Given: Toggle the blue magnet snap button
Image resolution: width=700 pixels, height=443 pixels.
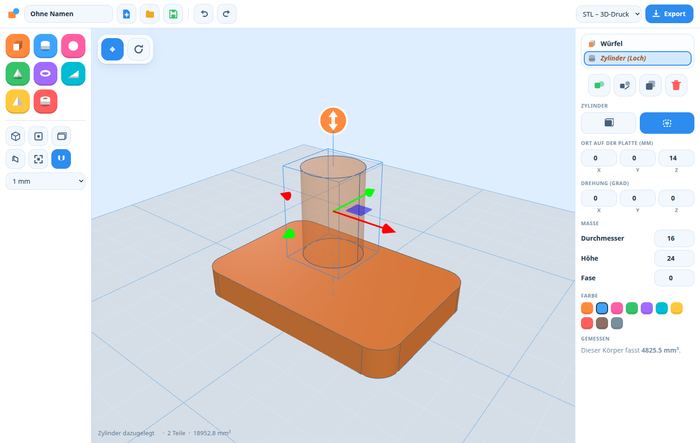Looking at the screenshot, I should (61, 159).
